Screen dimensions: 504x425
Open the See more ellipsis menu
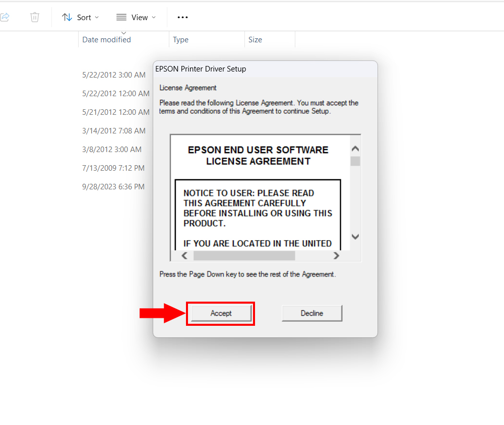[182, 17]
